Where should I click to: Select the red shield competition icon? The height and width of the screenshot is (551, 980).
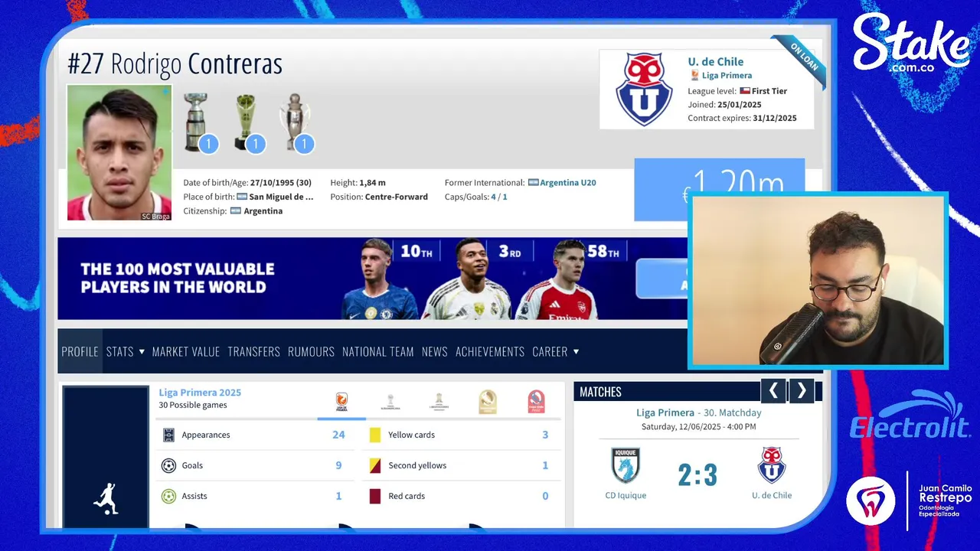click(537, 402)
